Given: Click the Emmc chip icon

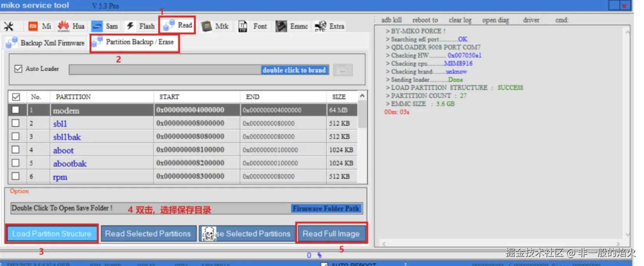Looking at the screenshot, I should tap(281, 26).
